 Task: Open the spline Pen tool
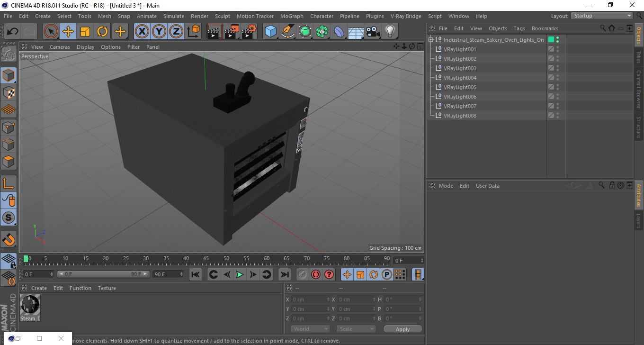pos(288,32)
